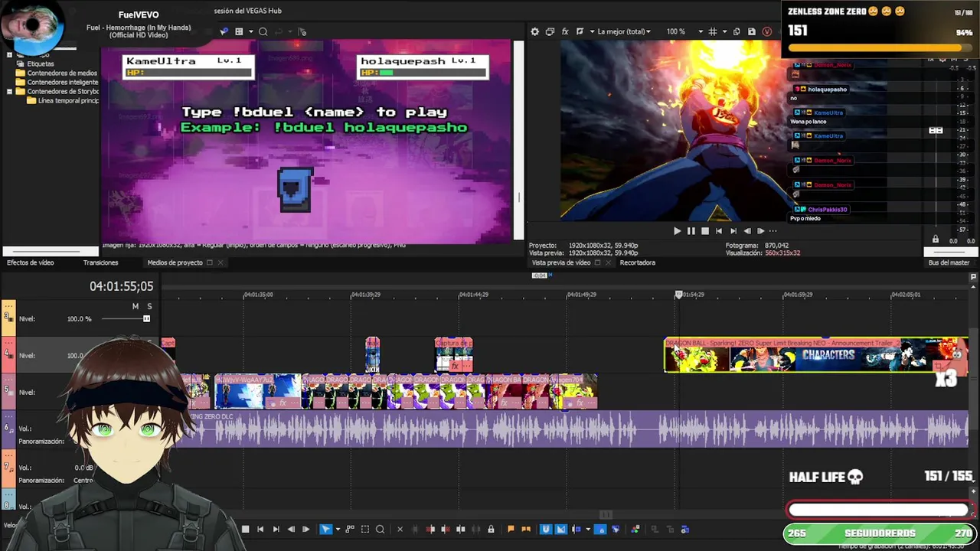Image resolution: width=980 pixels, height=551 pixels.
Task: Click the split-screen view icon in the preview toolbar
Action: [580, 31]
